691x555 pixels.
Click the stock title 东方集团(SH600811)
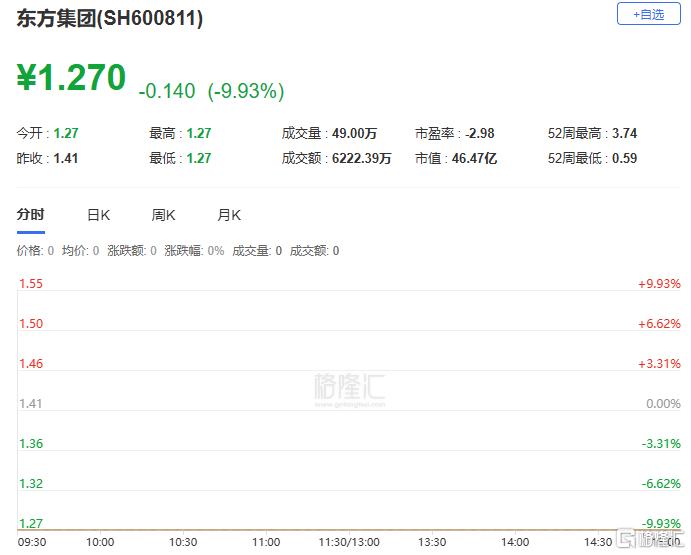110,18
